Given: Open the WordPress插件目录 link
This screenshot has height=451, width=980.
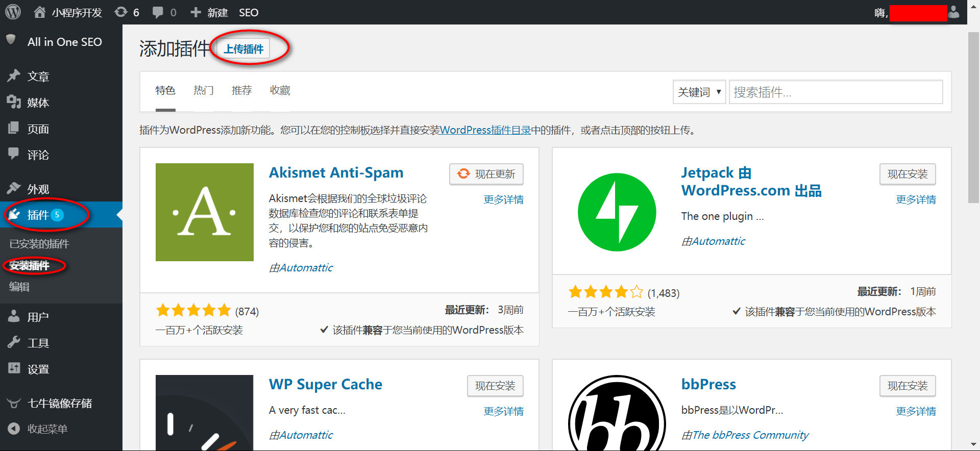Looking at the screenshot, I should pos(485,130).
